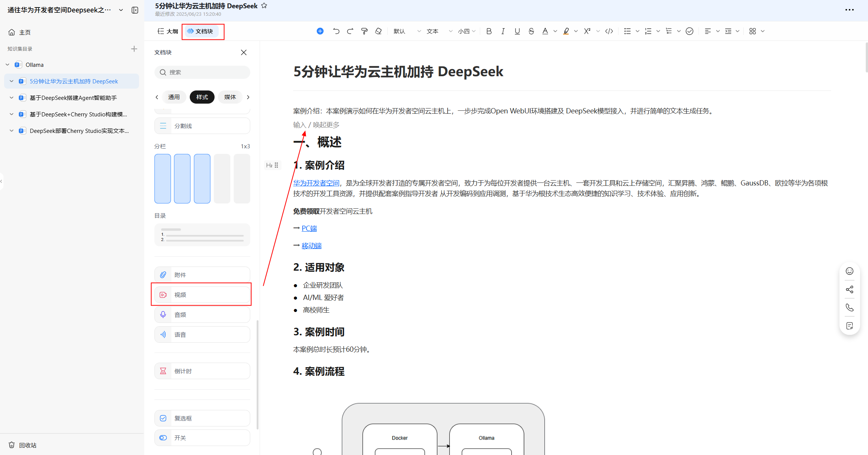Viewport: 868px width, 455px height.
Task: Open alignment options dropdown arrow
Action: [x=718, y=31]
